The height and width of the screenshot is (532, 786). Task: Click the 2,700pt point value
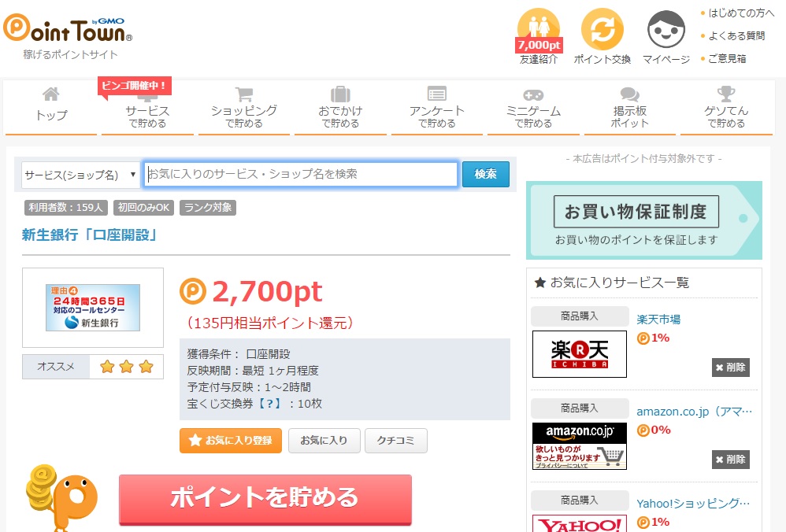click(267, 291)
